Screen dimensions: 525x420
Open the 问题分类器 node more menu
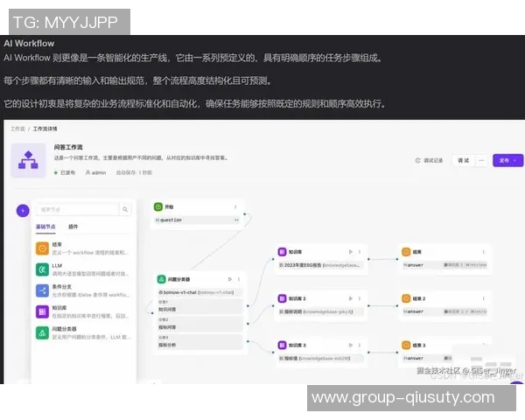239,279
